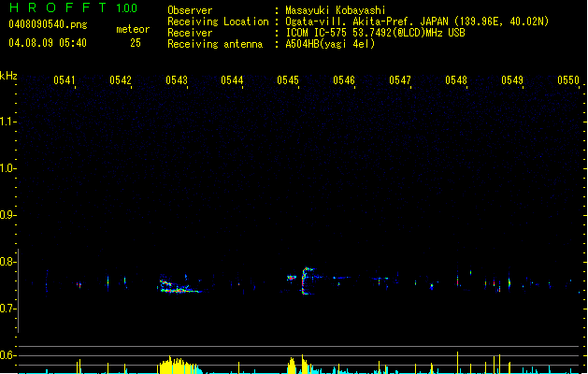Click the 0541 time marker
Screen dimensions: 588x374
[65, 80]
